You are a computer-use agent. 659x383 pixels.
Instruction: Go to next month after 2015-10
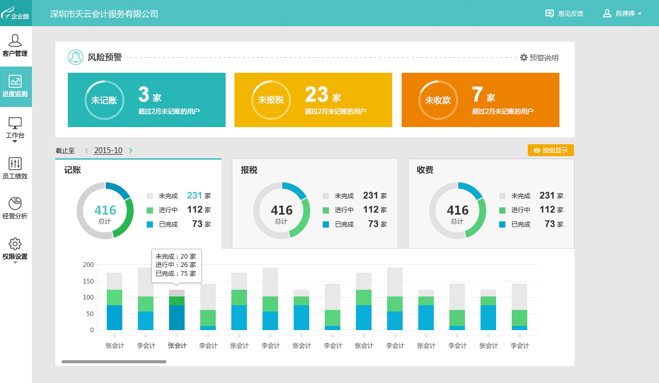(x=131, y=151)
